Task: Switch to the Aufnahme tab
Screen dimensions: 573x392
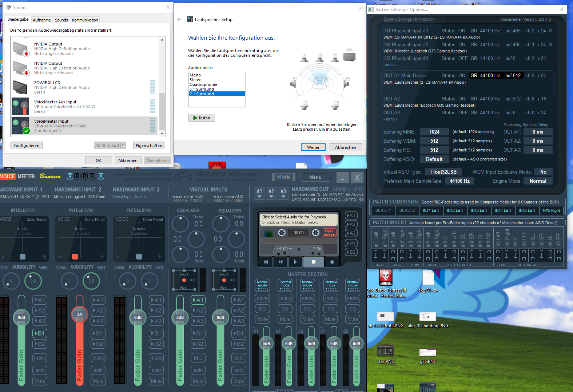Action: click(42, 20)
